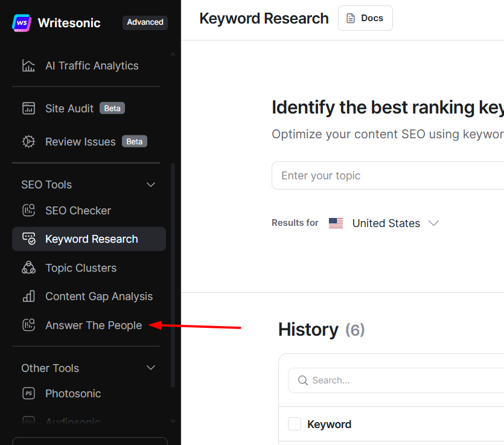The image size is (504, 445).
Task: Click the Writesonic logo icon
Action: click(x=22, y=22)
